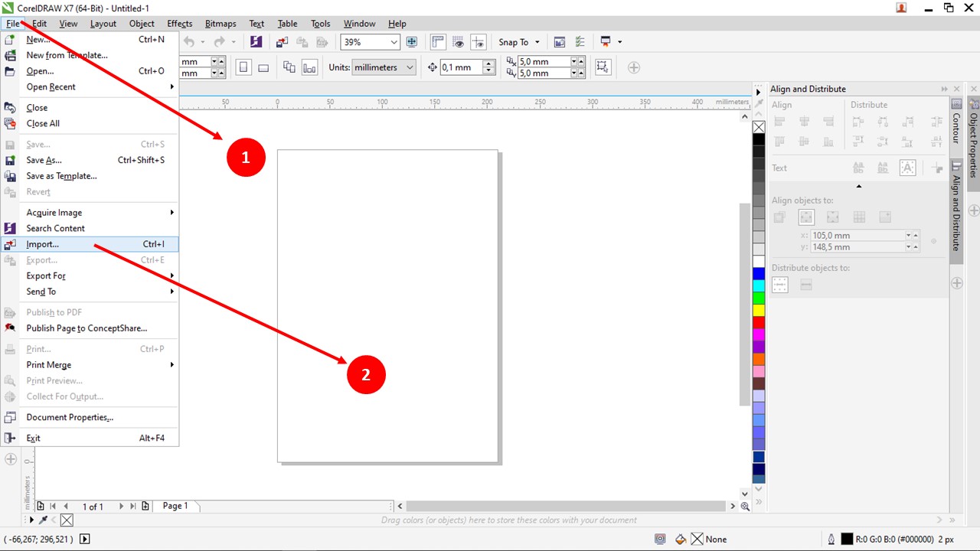The height and width of the screenshot is (551, 980).
Task: Pick the cyan swatch in color palette
Action: pos(759,286)
